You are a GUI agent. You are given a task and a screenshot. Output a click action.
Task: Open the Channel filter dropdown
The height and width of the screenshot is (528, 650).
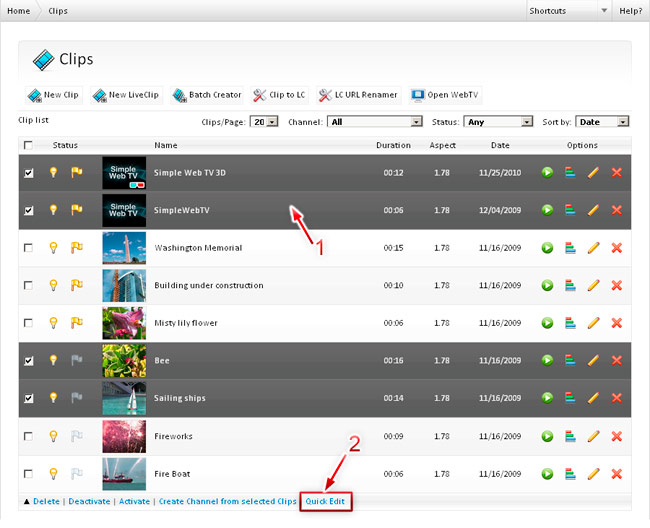[375, 122]
